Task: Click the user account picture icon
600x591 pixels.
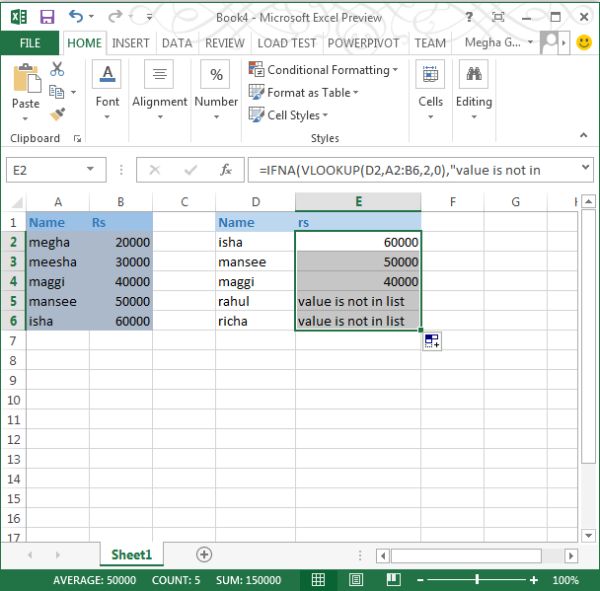Action: [x=549, y=42]
